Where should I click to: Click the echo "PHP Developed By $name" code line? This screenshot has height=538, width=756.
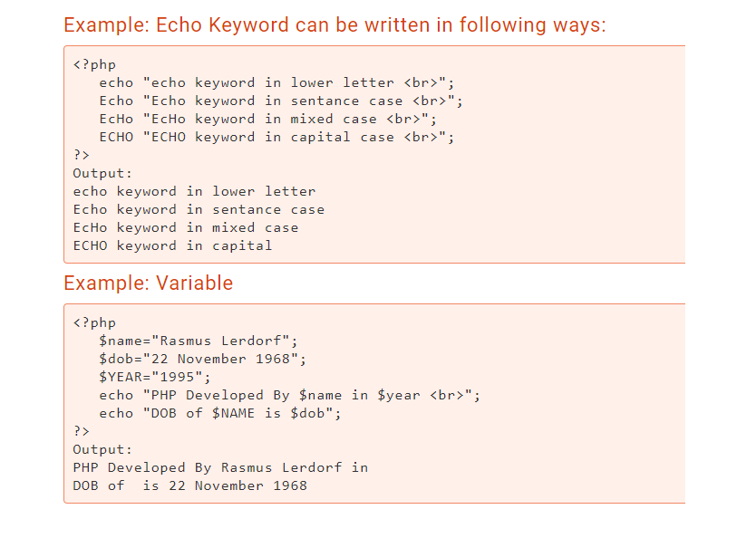[x=290, y=395]
